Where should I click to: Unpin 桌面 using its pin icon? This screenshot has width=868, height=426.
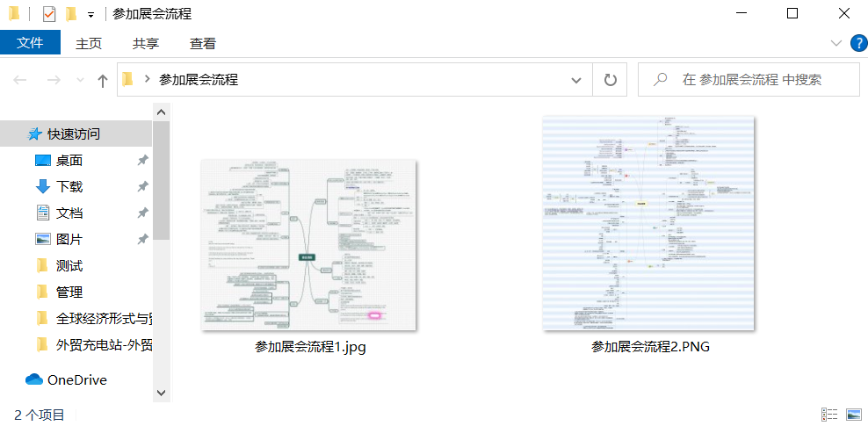[143, 161]
